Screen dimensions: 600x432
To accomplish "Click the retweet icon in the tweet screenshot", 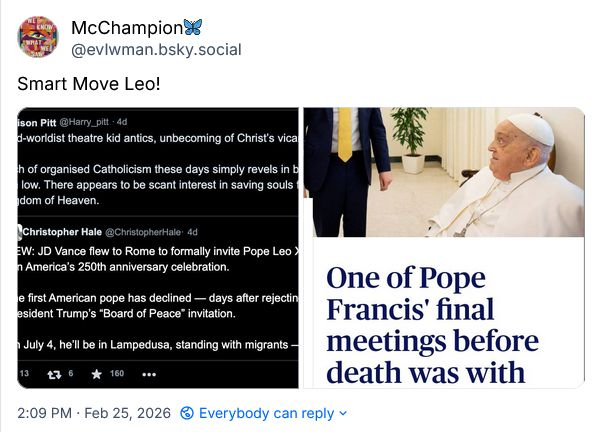I will (x=57, y=374).
